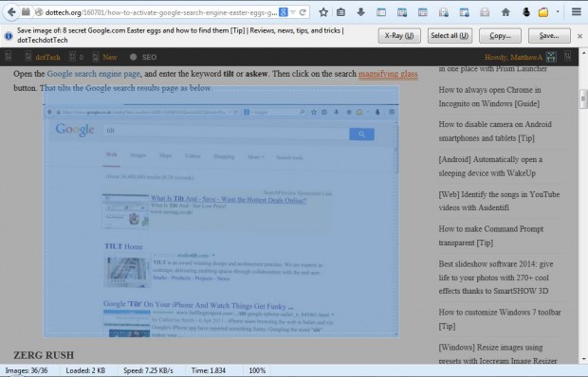Click 'Images: 36/36' in status bar

[x=27, y=370]
